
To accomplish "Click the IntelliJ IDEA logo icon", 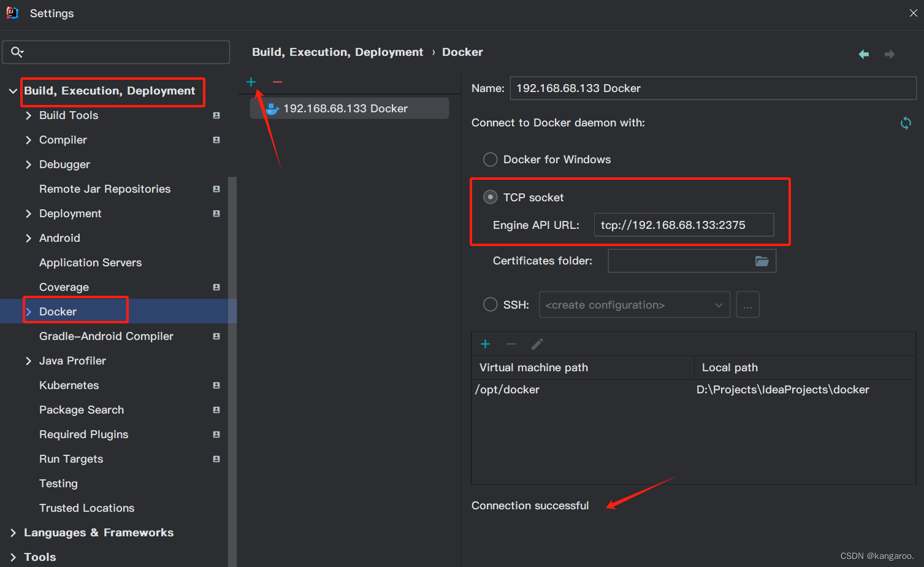I will coord(12,13).
